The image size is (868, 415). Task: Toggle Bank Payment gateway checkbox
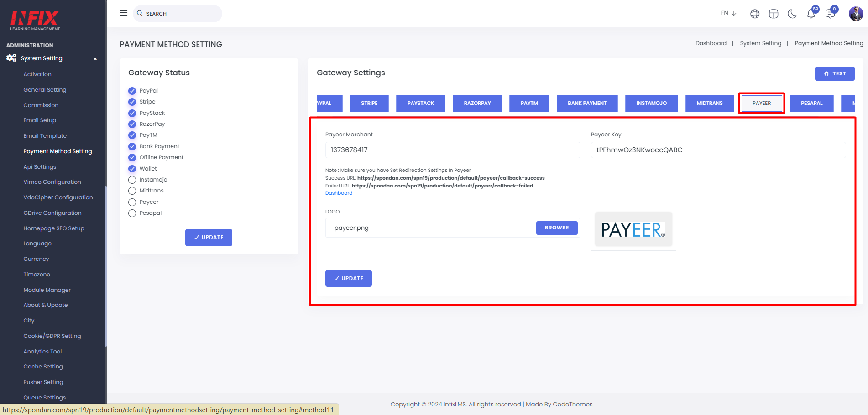pyautogui.click(x=132, y=146)
